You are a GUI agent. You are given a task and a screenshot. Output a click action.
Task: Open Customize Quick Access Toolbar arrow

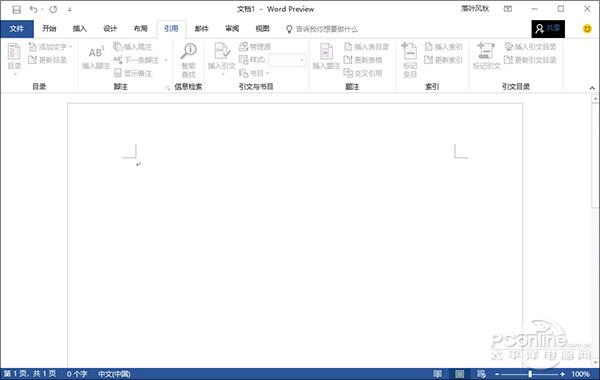pyautogui.click(x=69, y=10)
